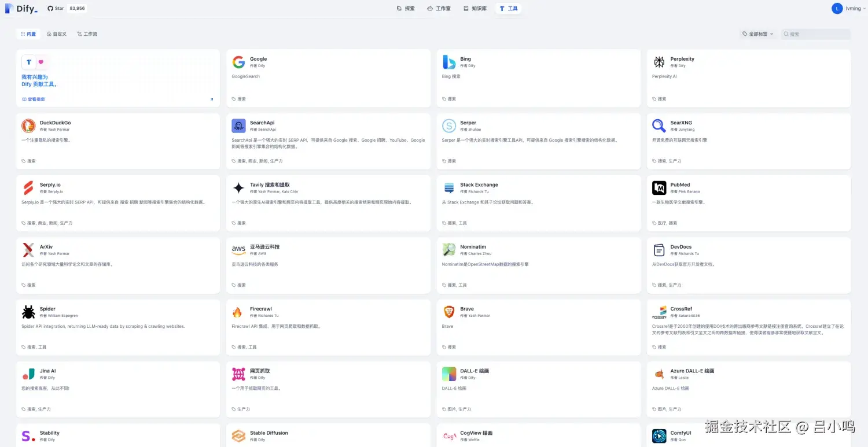Click the Nominatim map icon

click(449, 250)
